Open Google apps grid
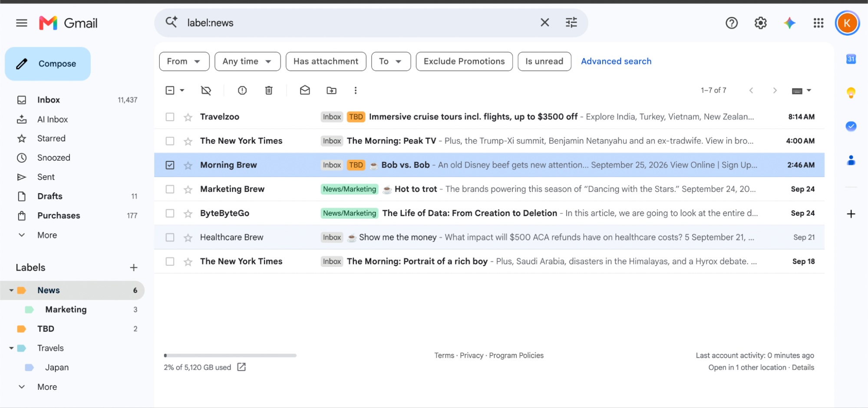The image size is (868, 408). pyautogui.click(x=818, y=23)
